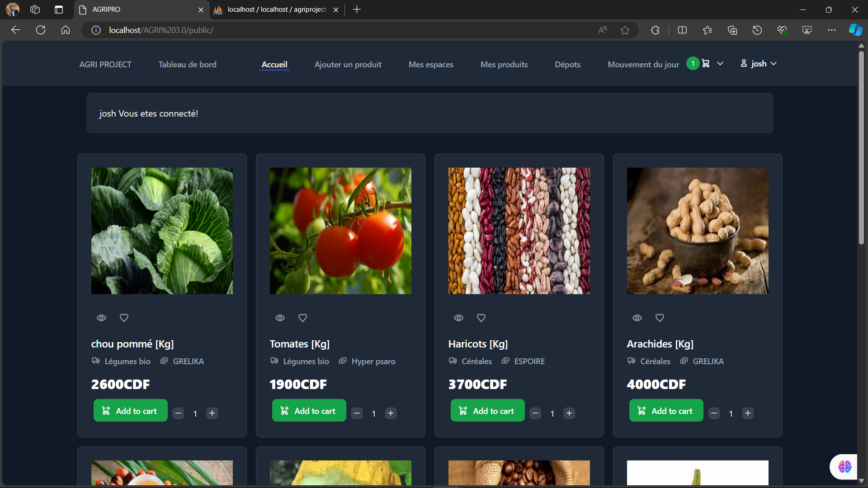Click the GRELIKA store under chou pommé
868x488 pixels.
pyautogui.click(x=188, y=361)
